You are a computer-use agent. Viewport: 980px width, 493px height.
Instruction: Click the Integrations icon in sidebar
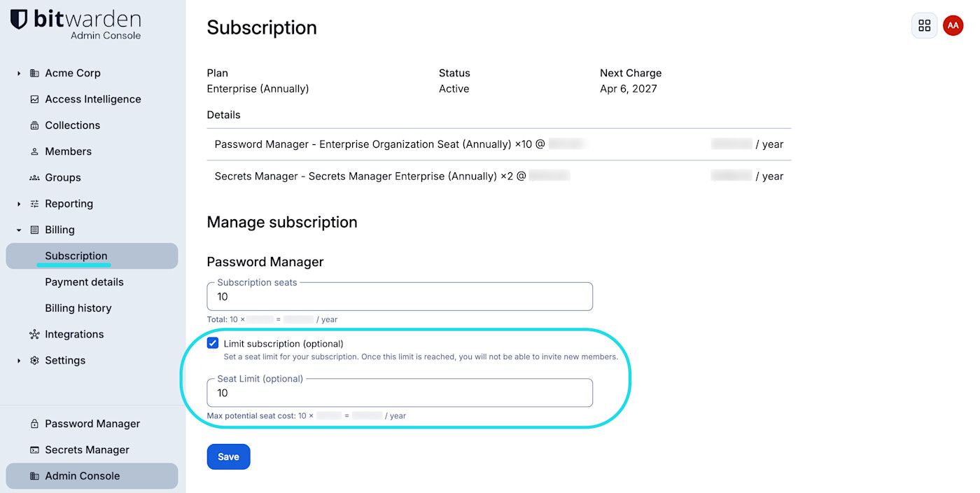[34, 335]
